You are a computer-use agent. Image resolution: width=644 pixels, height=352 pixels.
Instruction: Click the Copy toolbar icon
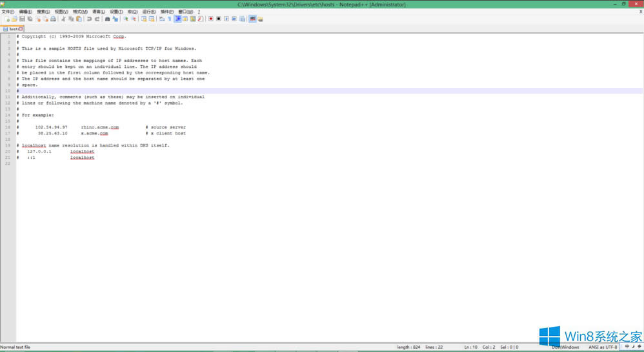(71, 19)
